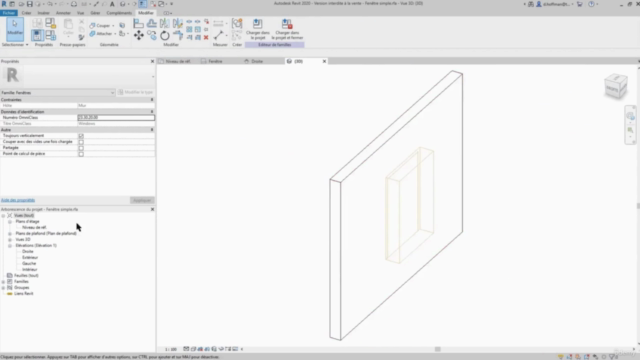Image resolution: width=640 pixels, height=360 pixels.
Task: Select the Align tool icon
Action: pyautogui.click(x=138, y=23)
